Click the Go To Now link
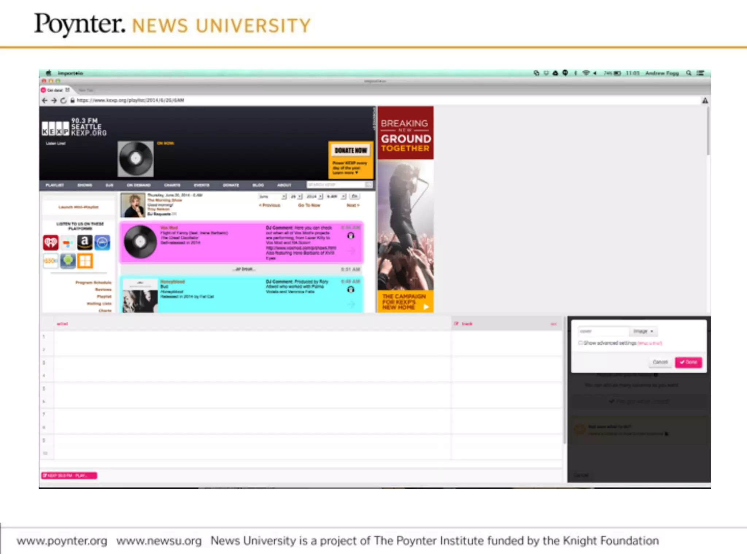 tap(309, 205)
